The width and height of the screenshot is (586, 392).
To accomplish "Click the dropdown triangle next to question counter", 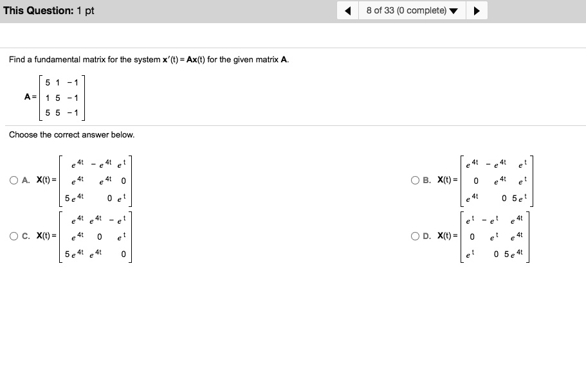I will pos(453,10).
